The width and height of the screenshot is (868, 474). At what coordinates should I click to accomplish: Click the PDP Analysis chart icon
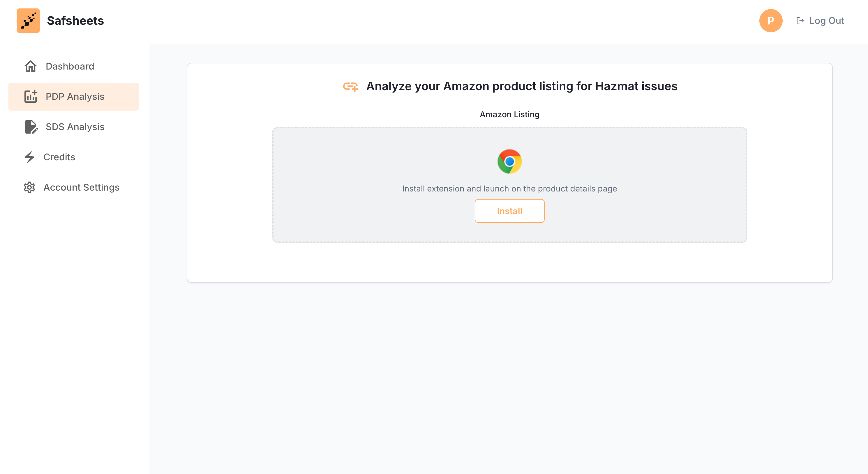(30, 97)
